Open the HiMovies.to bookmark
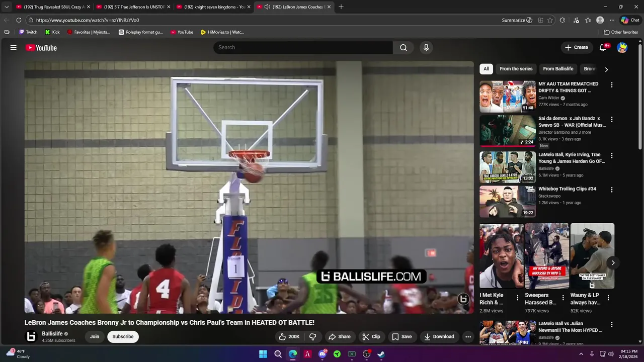Image resolution: width=644 pixels, height=362 pixels. pos(222,32)
